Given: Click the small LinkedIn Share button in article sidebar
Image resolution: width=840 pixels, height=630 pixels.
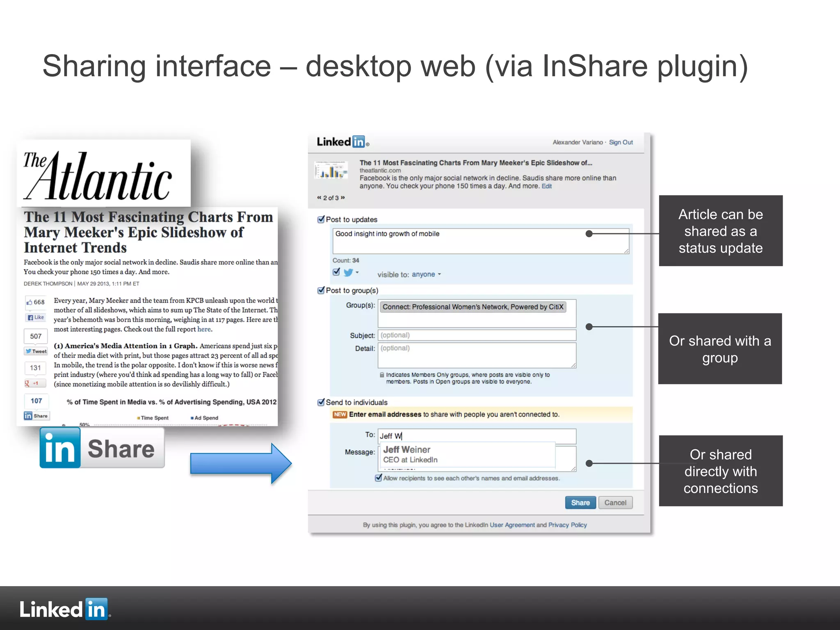Looking at the screenshot, I should (x=37, y=416).
